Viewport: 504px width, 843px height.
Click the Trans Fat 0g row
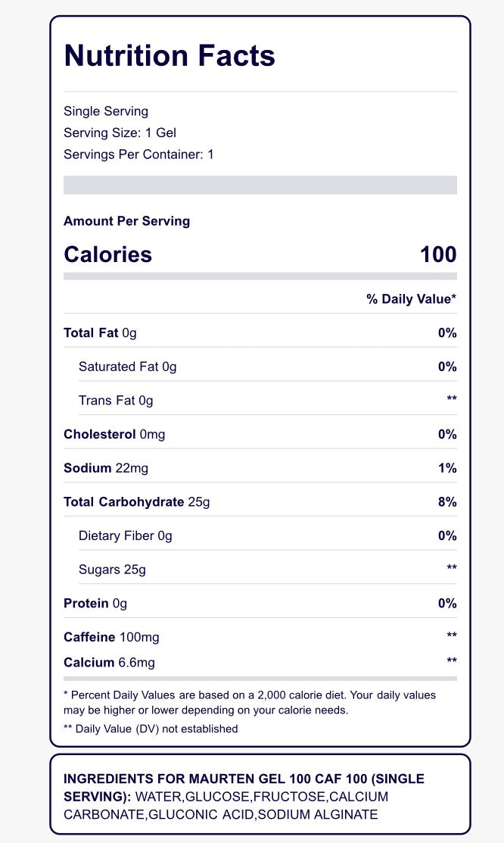pyautogui.click(x=268, y=401)
